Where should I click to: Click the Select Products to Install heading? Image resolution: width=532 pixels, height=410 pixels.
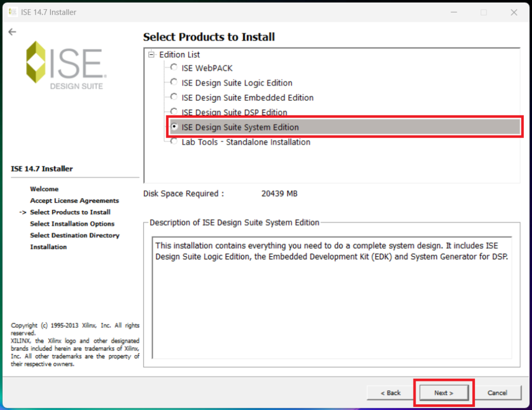(209, 37)
